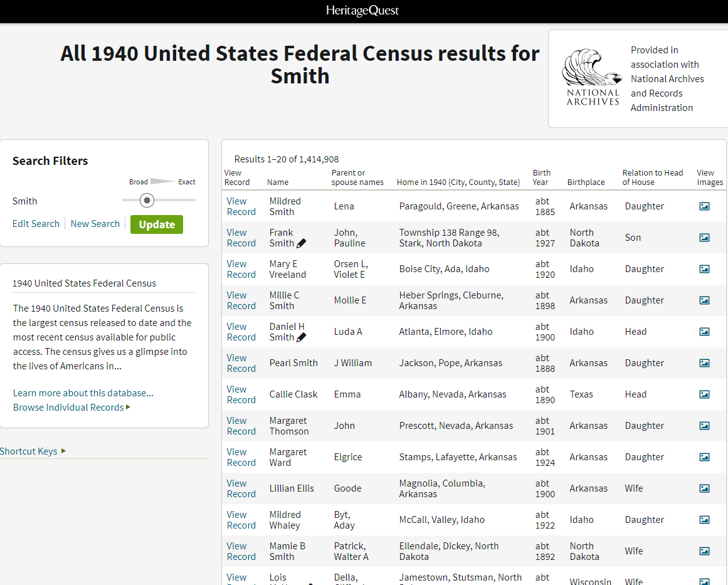Screen dimensions: 728x585
Task: View image for Mamie B Smith
Action: 704,551
